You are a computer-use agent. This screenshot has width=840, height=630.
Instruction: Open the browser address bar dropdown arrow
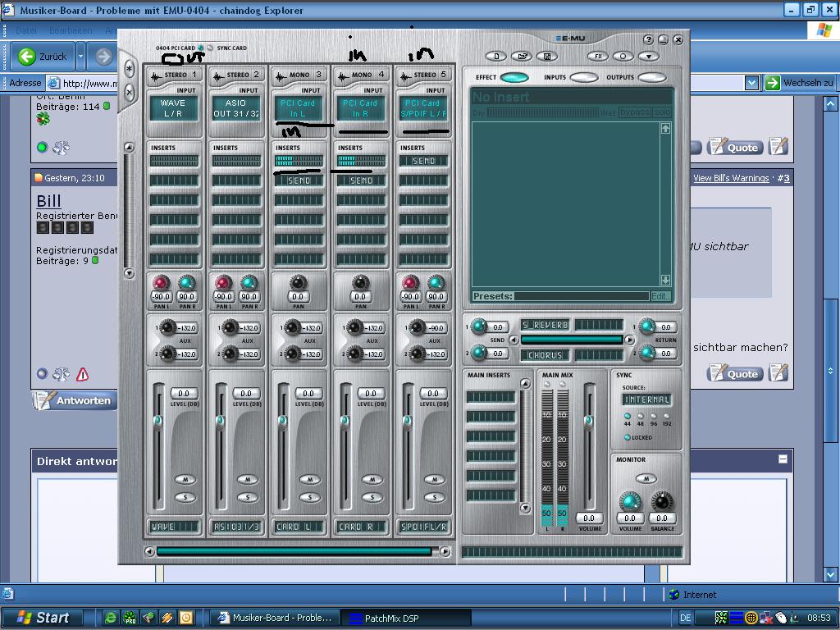(751, 83)
